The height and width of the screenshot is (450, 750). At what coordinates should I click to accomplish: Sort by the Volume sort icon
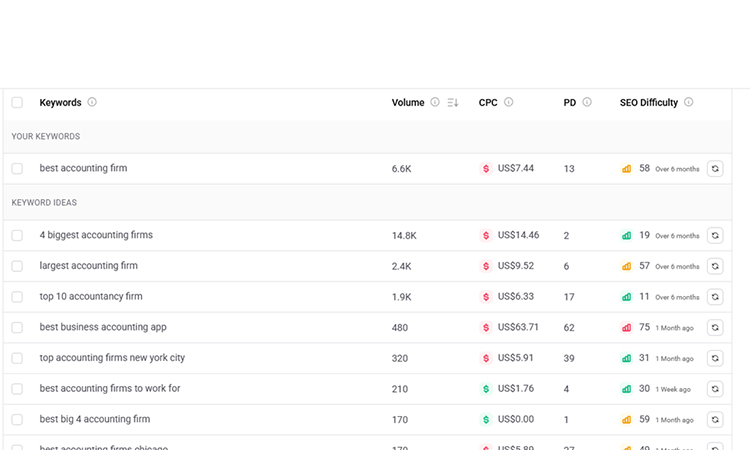click(452, 102)
